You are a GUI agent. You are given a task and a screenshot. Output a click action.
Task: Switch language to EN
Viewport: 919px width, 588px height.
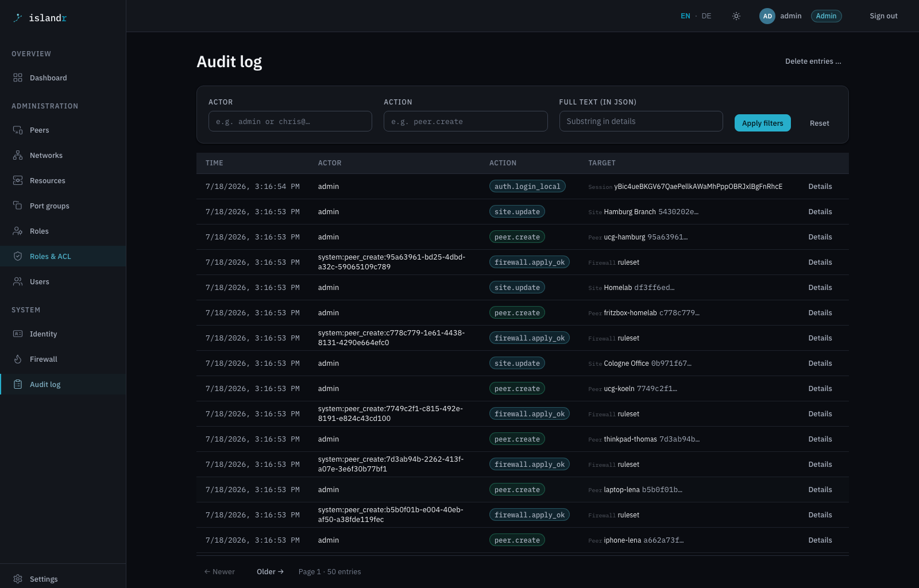click(x=685, y=16)
